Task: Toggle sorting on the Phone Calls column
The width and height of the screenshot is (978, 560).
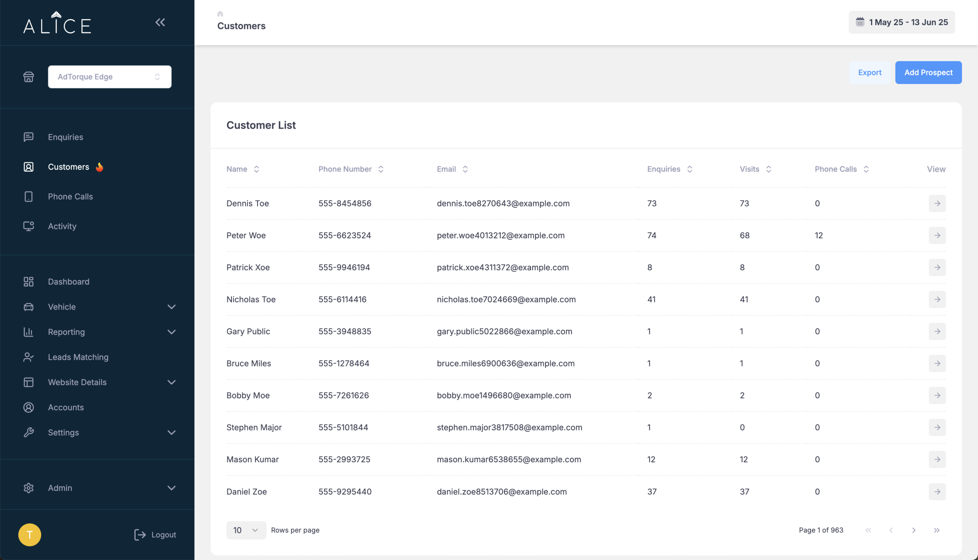Action: [866, 169]
